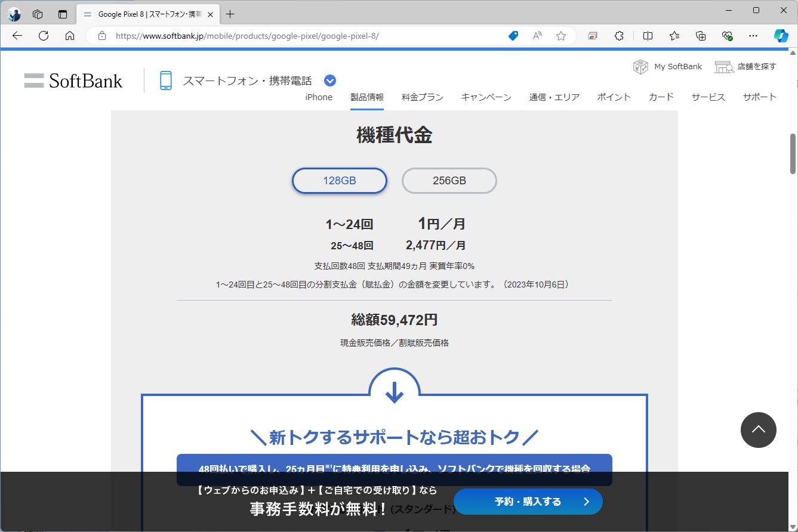Expand the スマートフォン・携帯電話 blue chevron dropdown
The width and height of the screenshot is (798, 532).
[330, 81]
